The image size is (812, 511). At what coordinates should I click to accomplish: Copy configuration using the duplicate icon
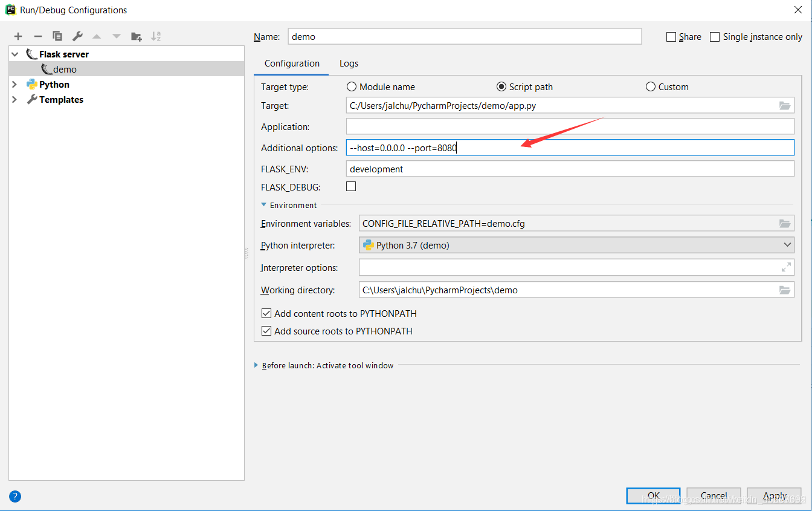57,36
